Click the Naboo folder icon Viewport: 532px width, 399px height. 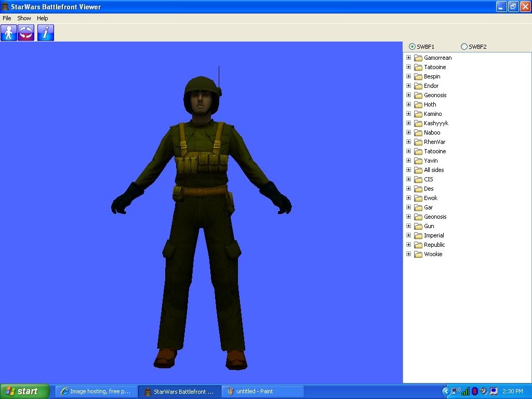(x=418, y=132)
